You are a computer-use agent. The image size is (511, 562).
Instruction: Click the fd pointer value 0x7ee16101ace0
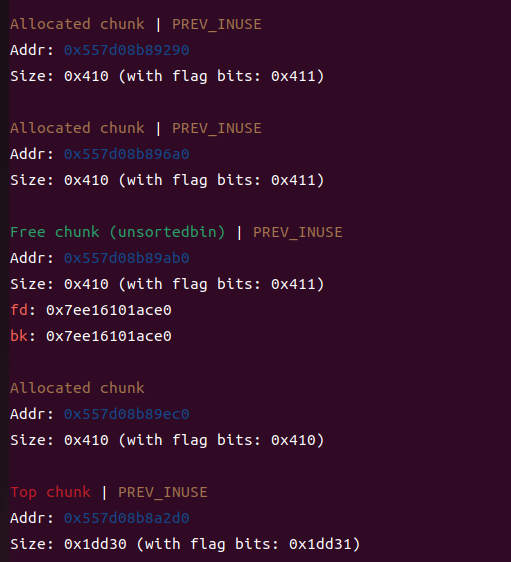tap(109, 310)
